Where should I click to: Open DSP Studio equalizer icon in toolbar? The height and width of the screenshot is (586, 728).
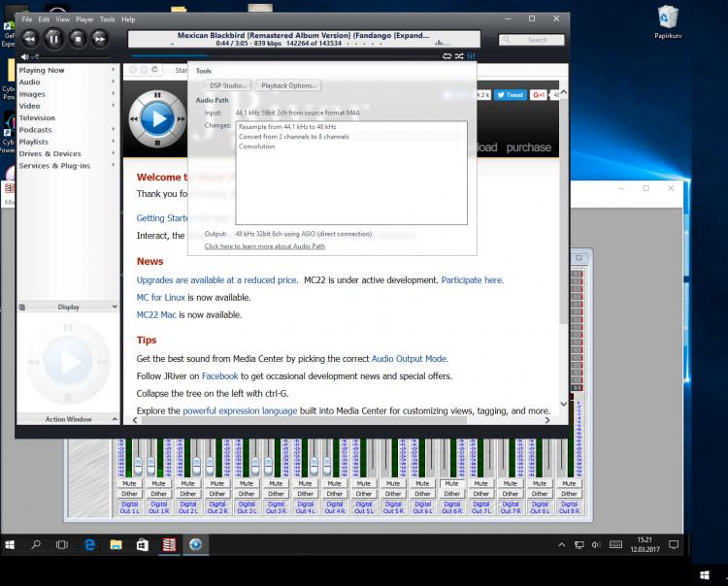tap(472, 56)
